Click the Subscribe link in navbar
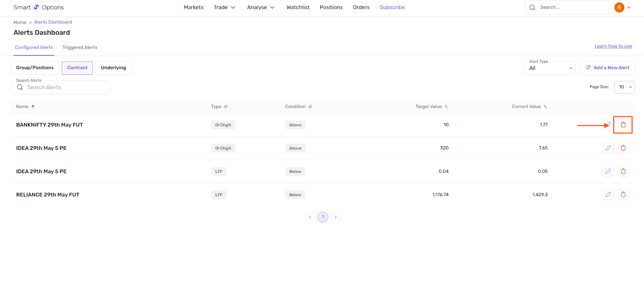This screenshot has width=644, height=286. (392, 7)
